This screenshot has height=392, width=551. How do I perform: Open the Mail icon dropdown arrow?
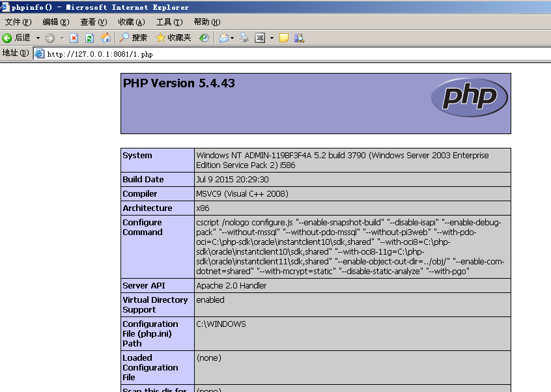click(231, 38)
